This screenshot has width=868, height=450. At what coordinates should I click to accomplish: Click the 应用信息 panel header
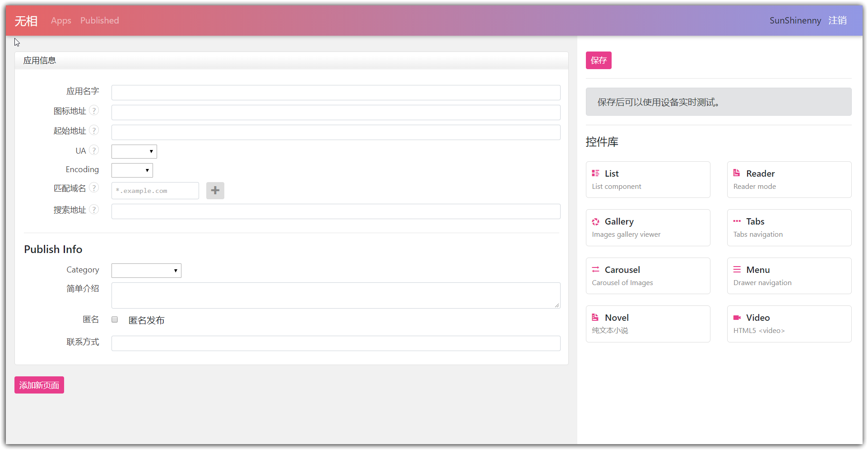coord(291,61)
